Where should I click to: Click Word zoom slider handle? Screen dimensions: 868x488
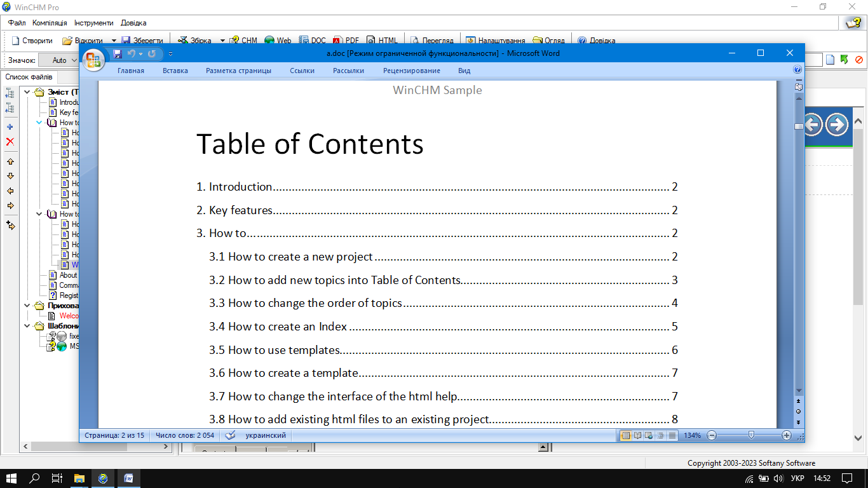pos(751,435)
